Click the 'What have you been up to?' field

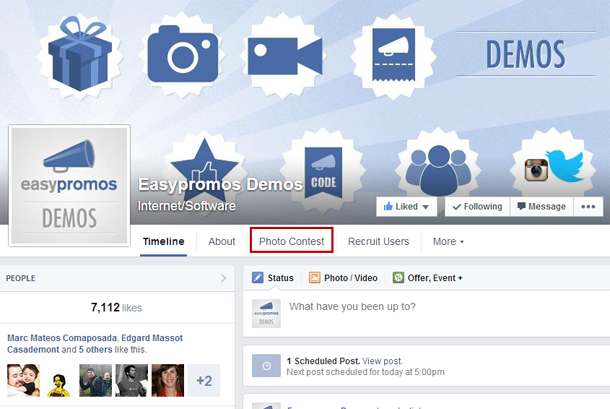click(426, 313)
